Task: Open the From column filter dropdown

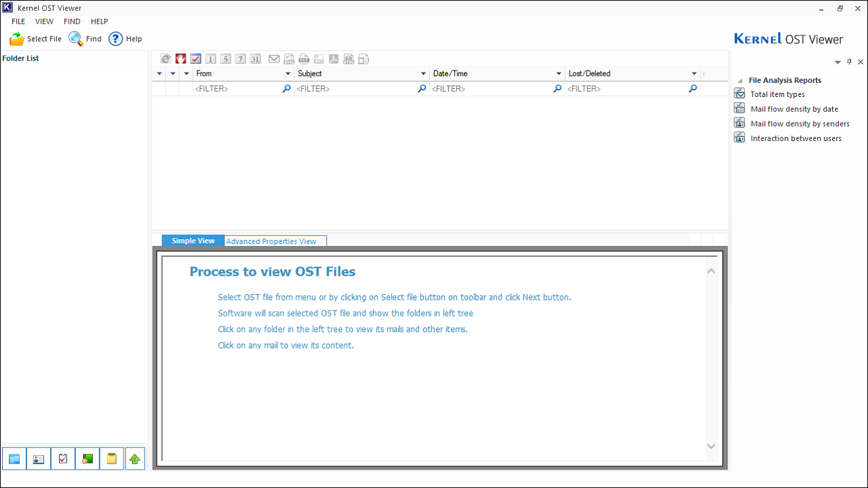Action: (288, 73)
